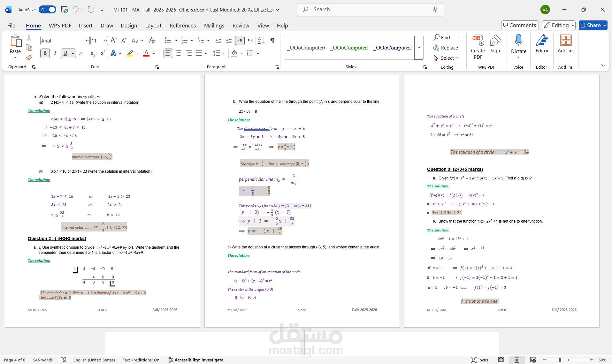Click Accessibility: Investigate in status bar

point(195,360)
